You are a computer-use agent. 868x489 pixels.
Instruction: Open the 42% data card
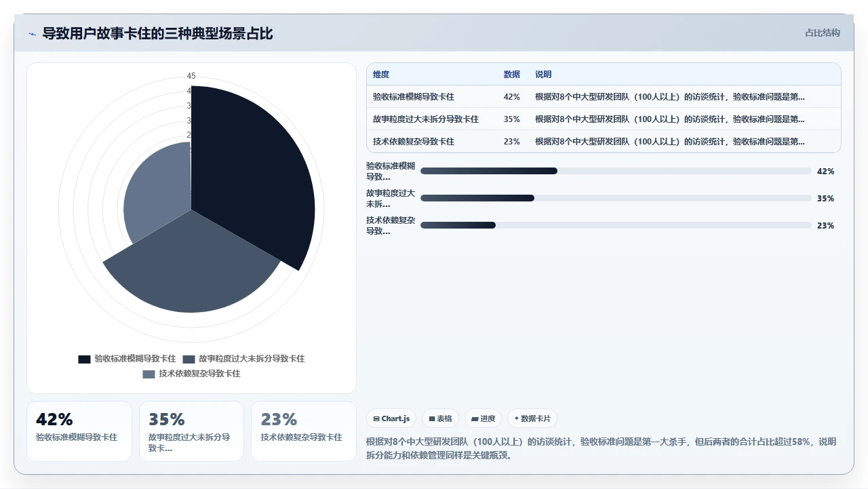pyautogui.click(x=79, y=431)
